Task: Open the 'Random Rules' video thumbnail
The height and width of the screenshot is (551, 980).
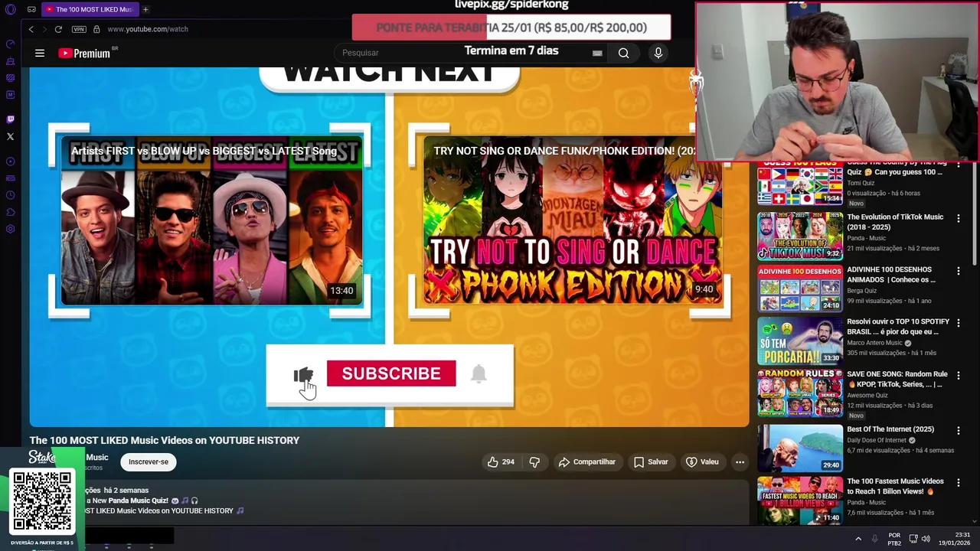Action: pyautogui.click(x=800, y=394)
